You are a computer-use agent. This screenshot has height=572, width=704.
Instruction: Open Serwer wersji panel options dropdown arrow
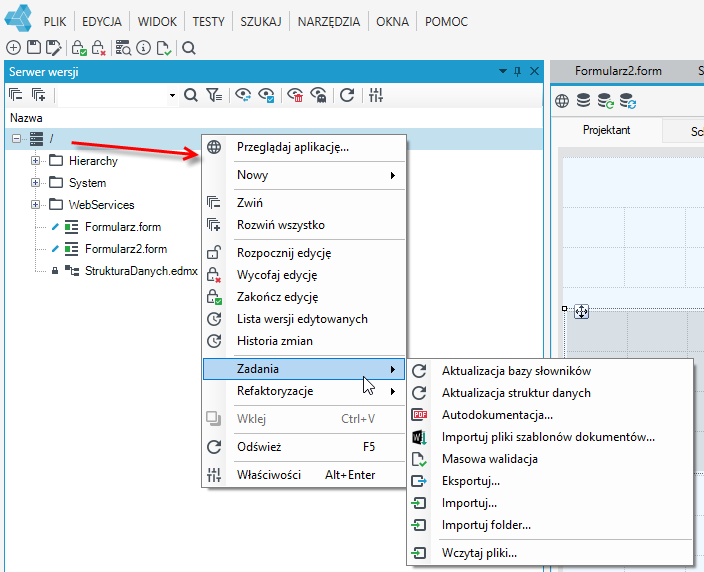503,71
